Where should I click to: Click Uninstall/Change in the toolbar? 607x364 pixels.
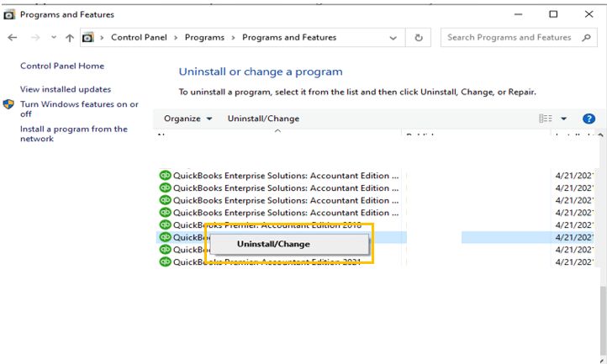263,119
